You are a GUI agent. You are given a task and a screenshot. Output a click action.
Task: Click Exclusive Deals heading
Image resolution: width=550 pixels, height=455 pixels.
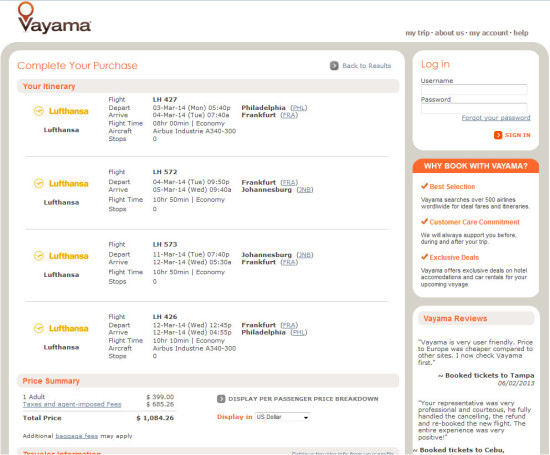pyautogui.click(x=454, y=257)
